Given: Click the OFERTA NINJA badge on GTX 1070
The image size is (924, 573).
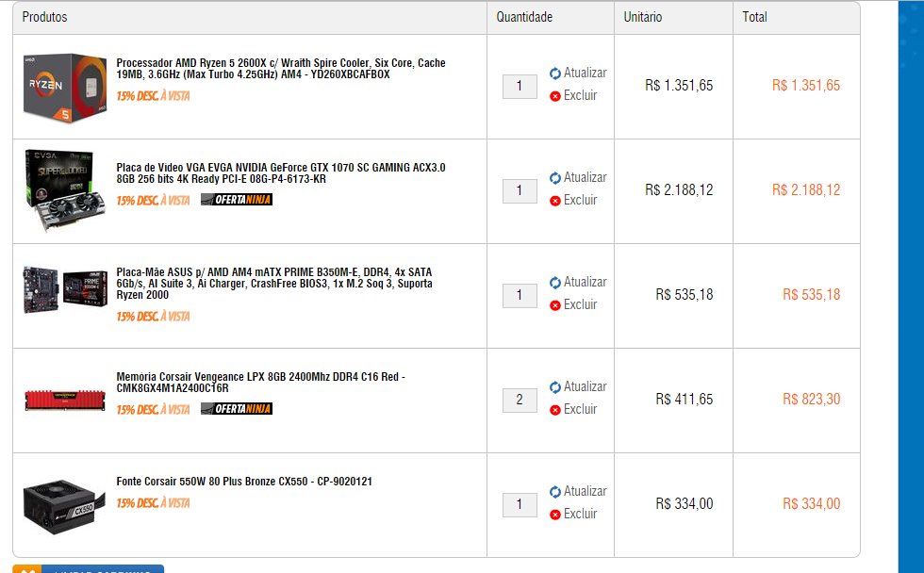Looking at the screenshot, I should [237, 200].
